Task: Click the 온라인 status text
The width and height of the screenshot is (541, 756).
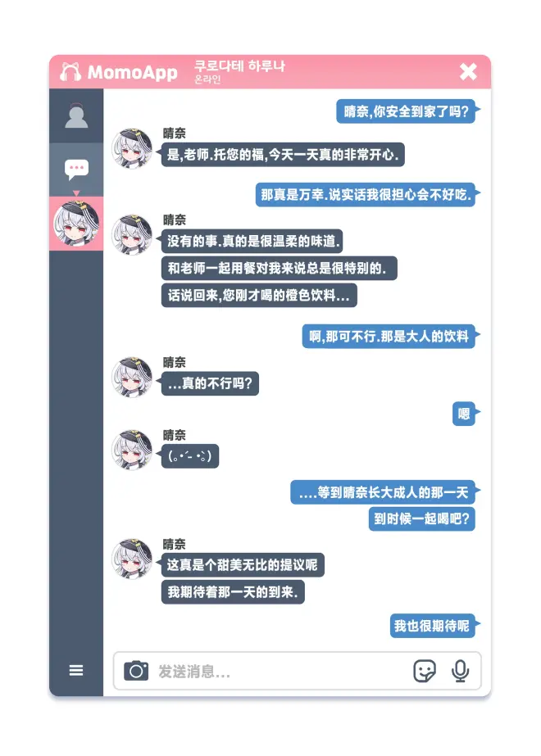Action: 207,79
